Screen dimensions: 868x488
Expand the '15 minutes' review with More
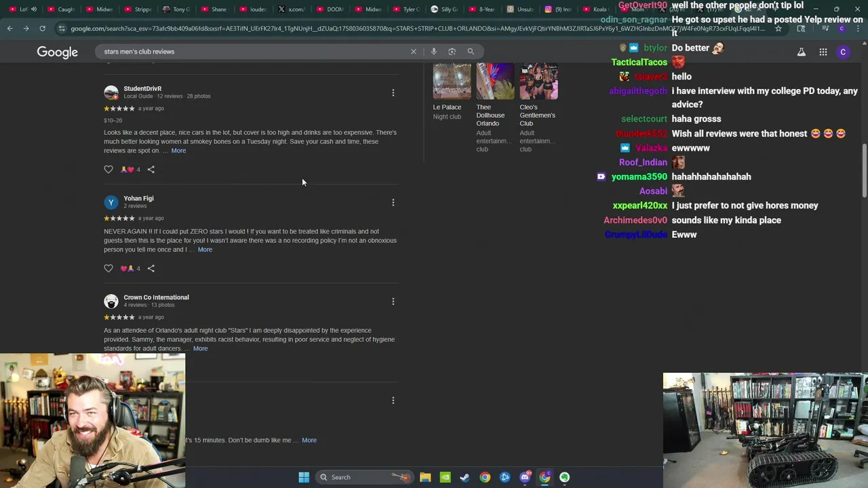click(x=309, y=440)
